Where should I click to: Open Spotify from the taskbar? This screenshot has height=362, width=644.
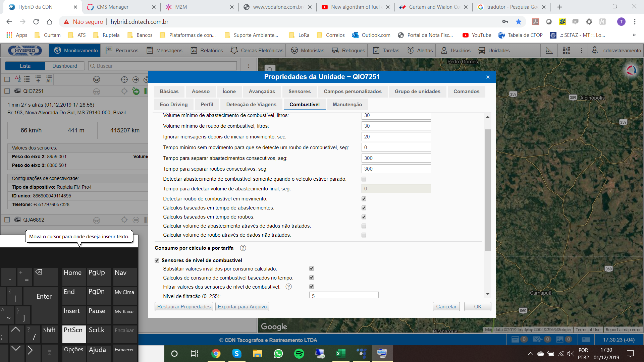pyautogui.click(x=299, y=354)
